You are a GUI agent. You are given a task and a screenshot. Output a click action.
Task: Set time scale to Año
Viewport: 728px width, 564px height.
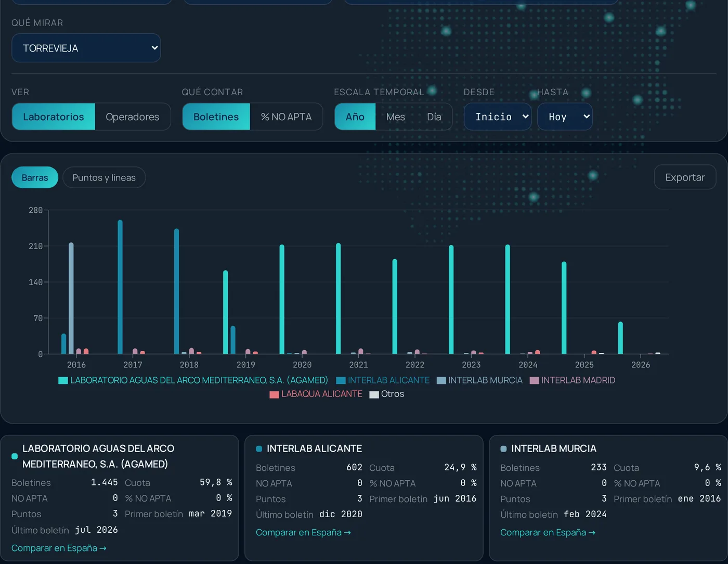coord(355,117)
